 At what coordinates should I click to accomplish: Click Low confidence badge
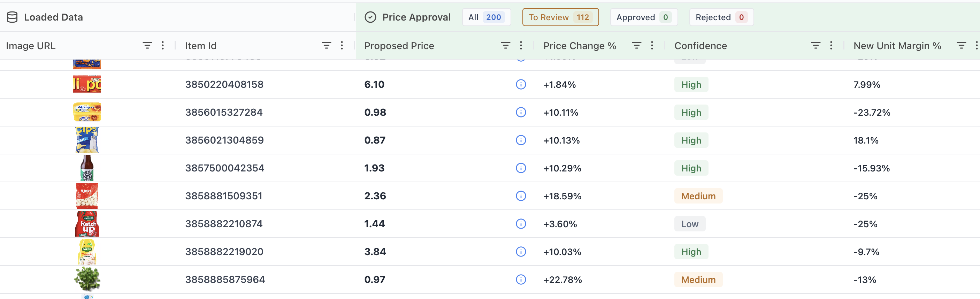pos(690,224)
